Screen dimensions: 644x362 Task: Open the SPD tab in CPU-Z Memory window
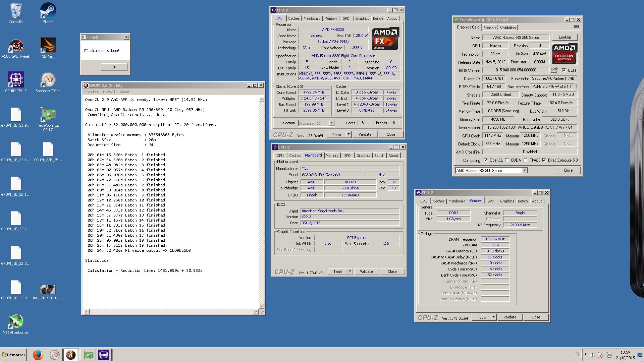(491, 201)
